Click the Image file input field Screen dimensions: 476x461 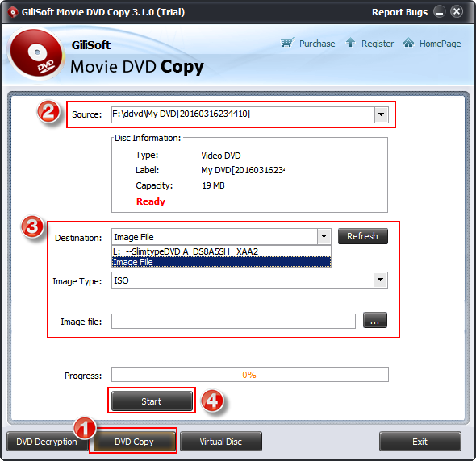(233, 322)
